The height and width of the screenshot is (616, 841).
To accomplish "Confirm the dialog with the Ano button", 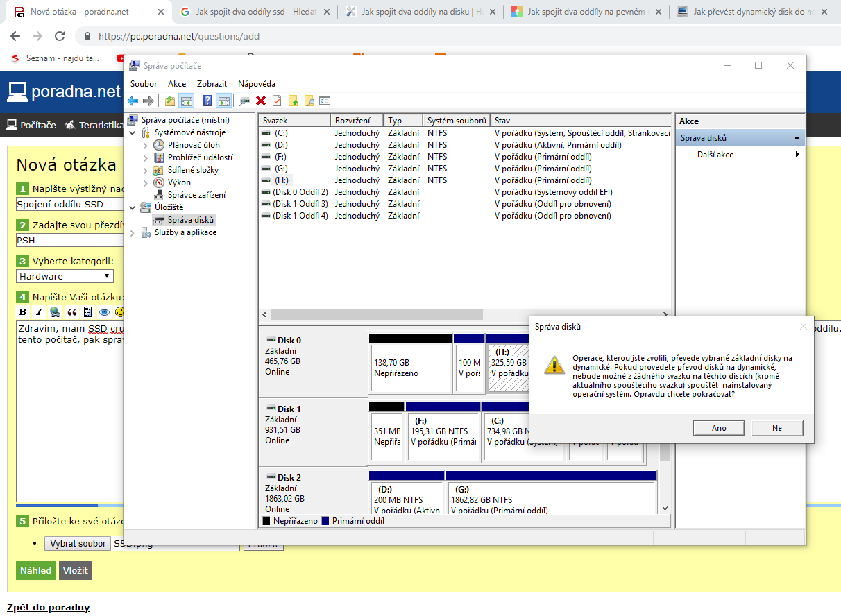I will tap(719, 428).
